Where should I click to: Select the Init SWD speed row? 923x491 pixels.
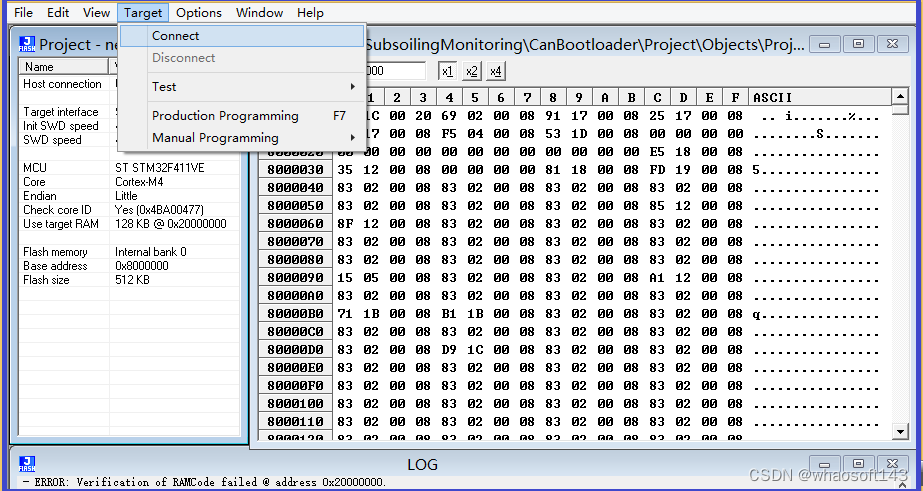pyautogui.click(x=129, y=126)
